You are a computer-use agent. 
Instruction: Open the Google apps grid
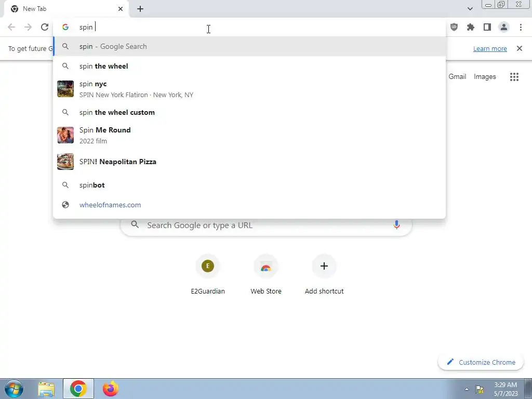click(514, 77)
